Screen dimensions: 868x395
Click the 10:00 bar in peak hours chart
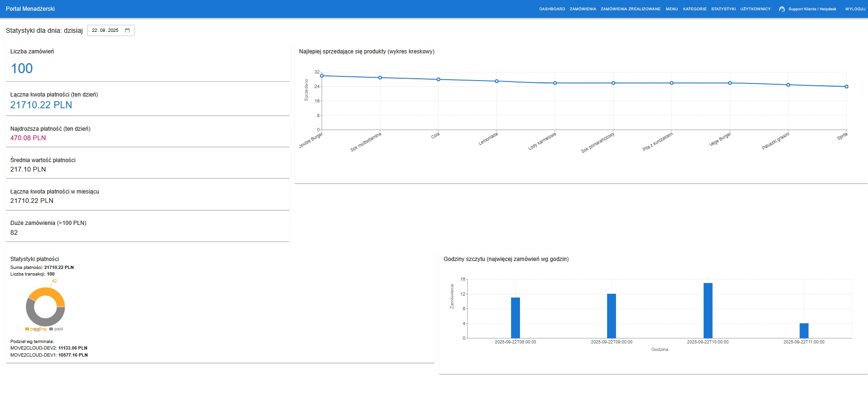708,310
